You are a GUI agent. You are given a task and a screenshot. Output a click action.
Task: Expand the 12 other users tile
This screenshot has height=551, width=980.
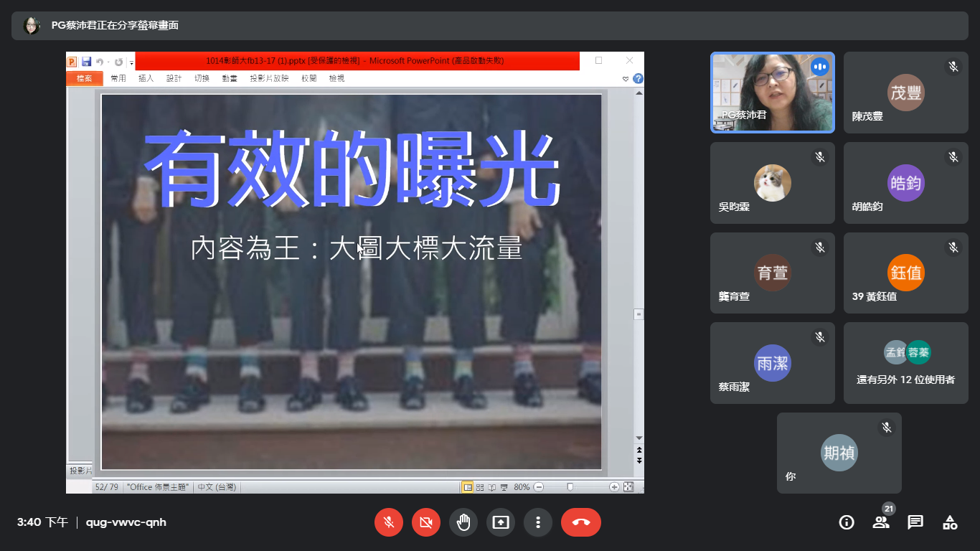[905, 363]
